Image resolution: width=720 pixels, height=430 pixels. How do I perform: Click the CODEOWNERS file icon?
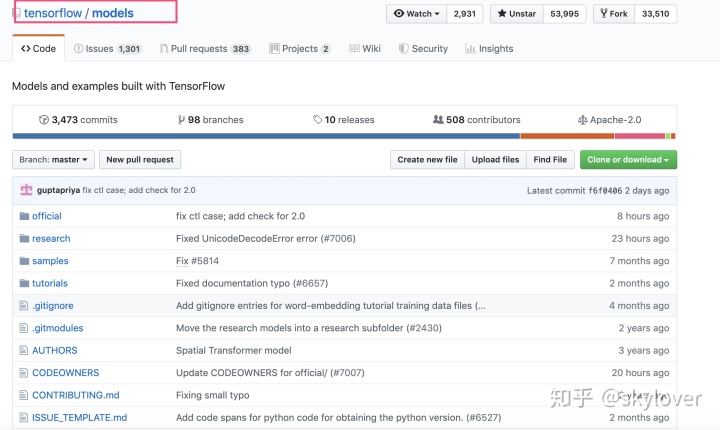coord(23,373)
